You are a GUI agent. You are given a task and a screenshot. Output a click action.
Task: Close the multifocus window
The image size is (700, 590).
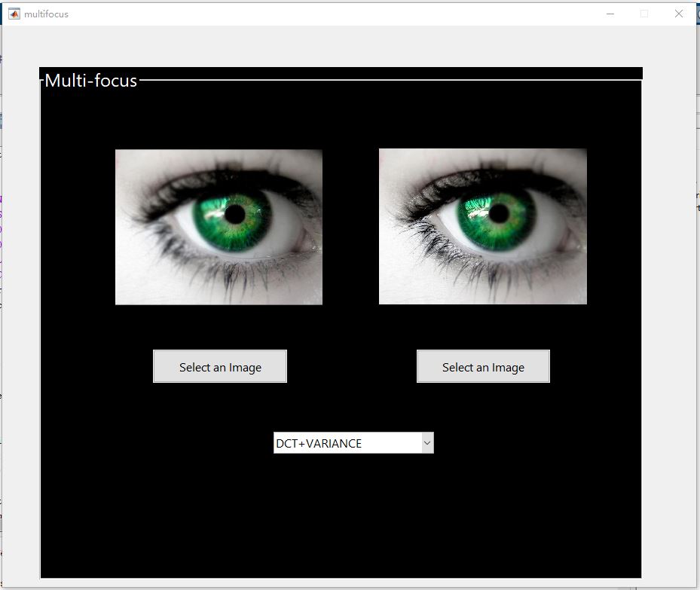click(679, 14)
